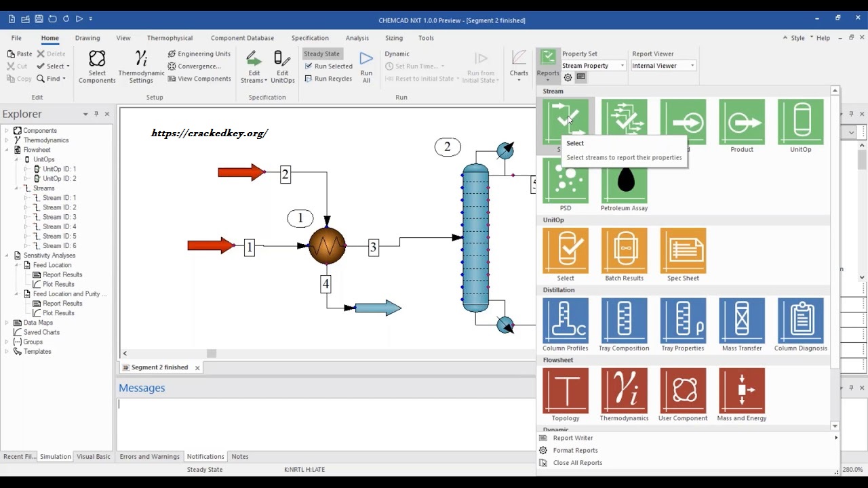Open Thermodynamic Settings

click(141, 67)
